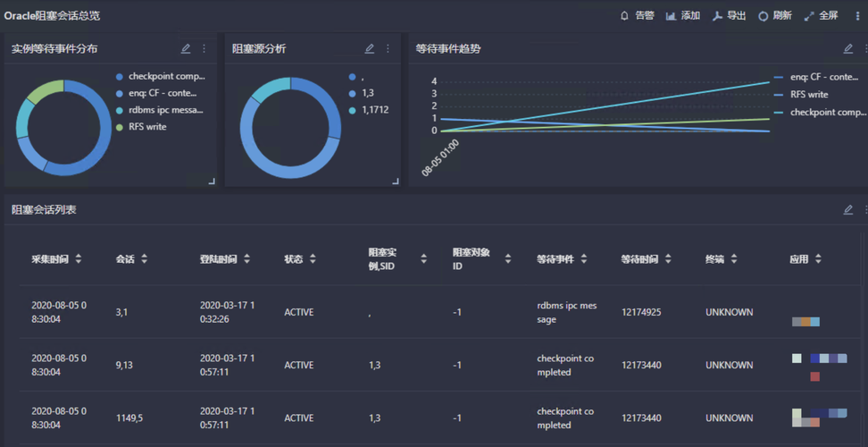
Task: Click 08-05 01:00 axis label
Action: click(x=440, y=158)
